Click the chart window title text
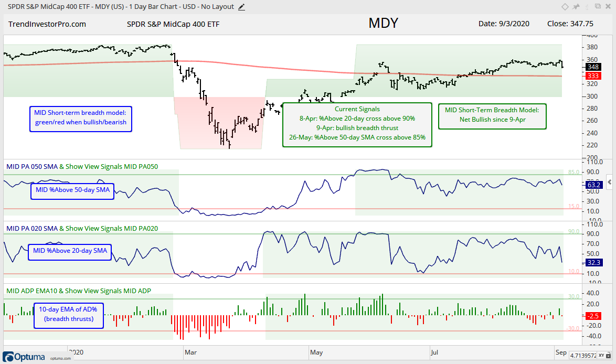The width and height of the screenshot is (616, 364). tap(121, 7)
